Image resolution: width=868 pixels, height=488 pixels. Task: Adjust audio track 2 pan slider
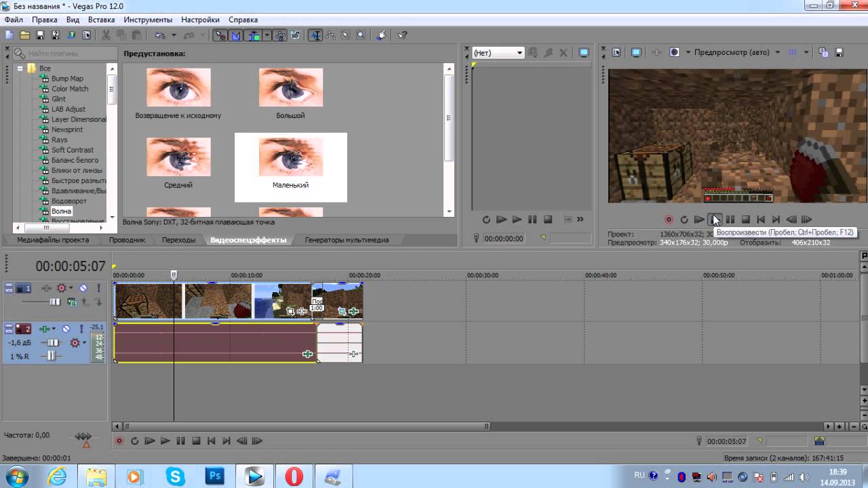pyautogui.click(x=51, y=356)
